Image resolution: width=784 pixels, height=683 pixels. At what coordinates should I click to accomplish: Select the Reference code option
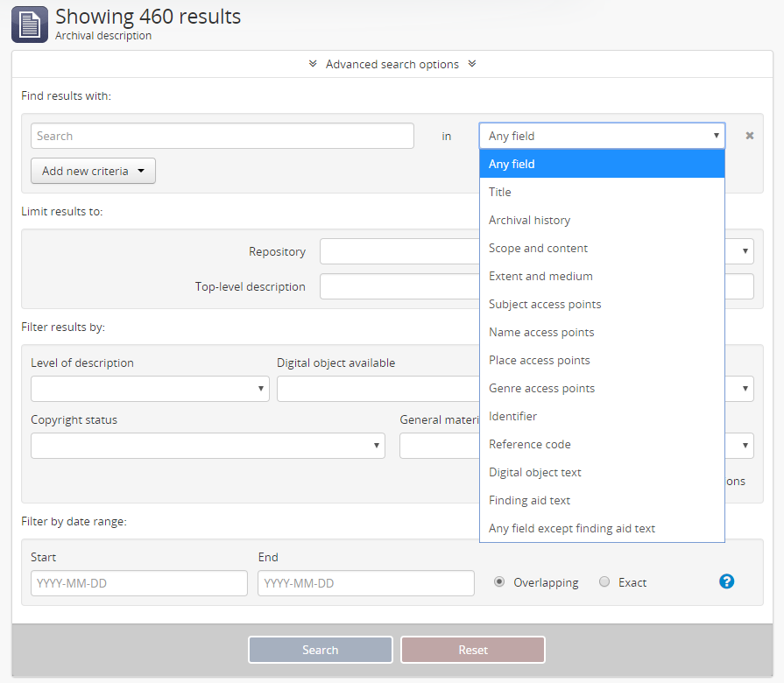(x=529, y=444)
